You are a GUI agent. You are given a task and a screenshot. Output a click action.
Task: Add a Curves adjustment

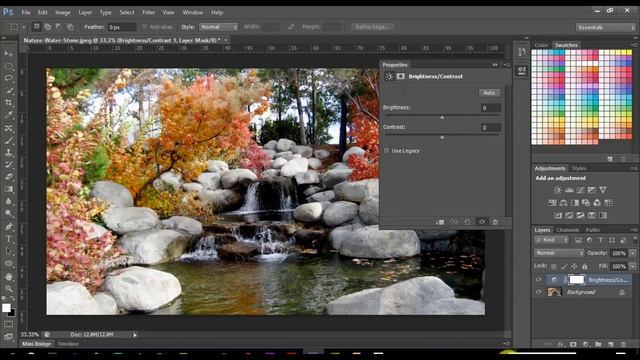coord(580,190)
